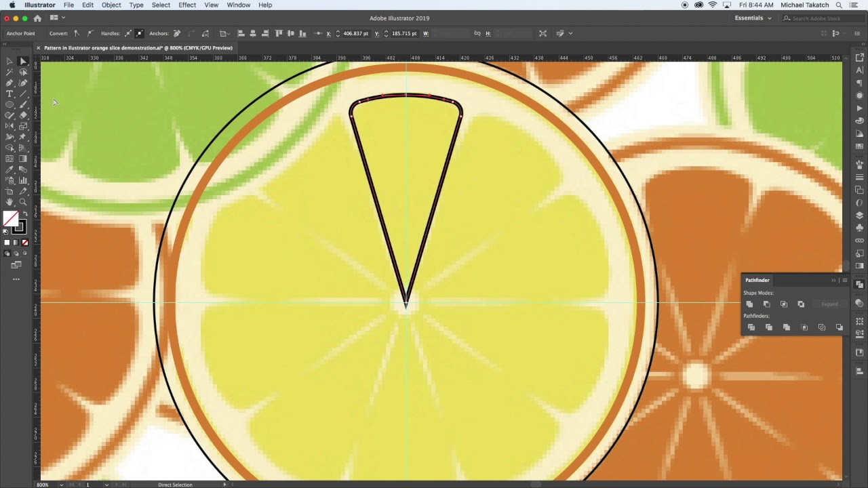This screenshot has height=488, width=868.
Task: Select the Ellipse tool
Action: (9, 104)
